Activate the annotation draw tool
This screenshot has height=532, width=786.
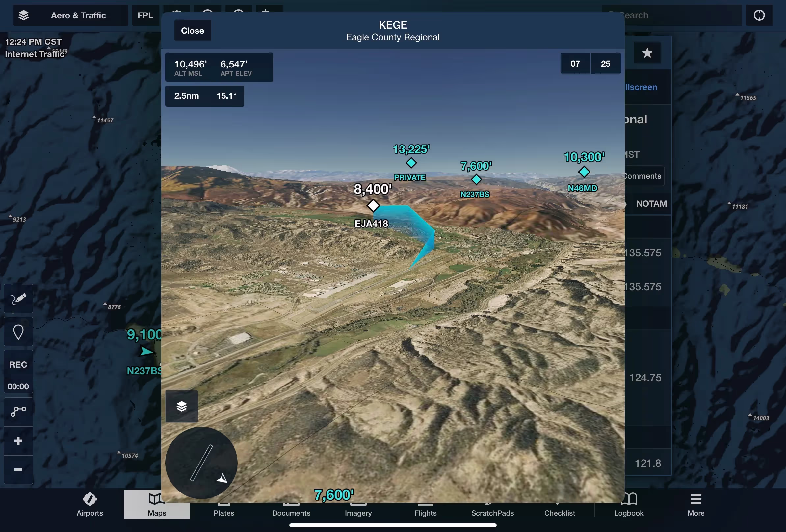[18, 299]
